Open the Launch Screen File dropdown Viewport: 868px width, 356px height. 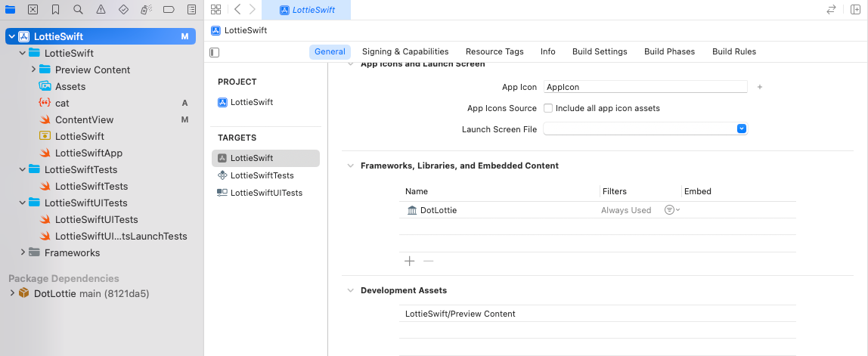point(742,128)
